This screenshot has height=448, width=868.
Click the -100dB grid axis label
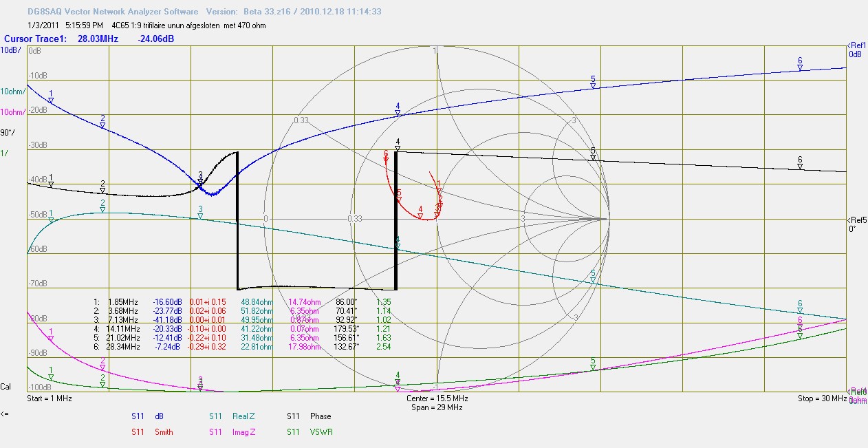tap(39, 387)
